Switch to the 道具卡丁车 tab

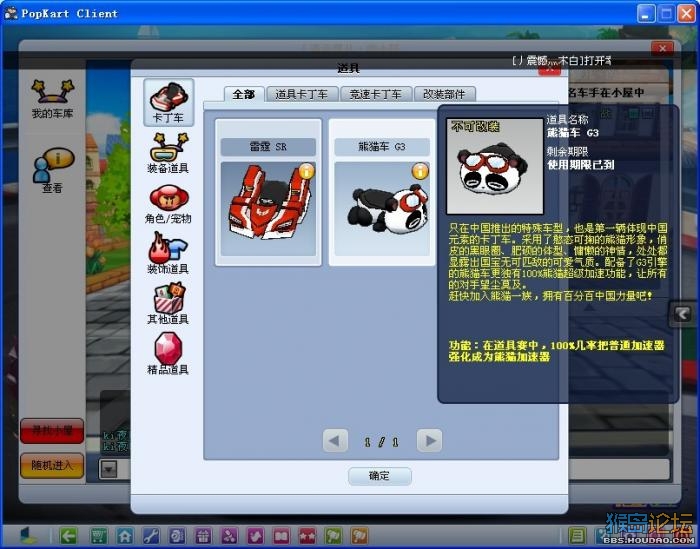coord(302,94)
